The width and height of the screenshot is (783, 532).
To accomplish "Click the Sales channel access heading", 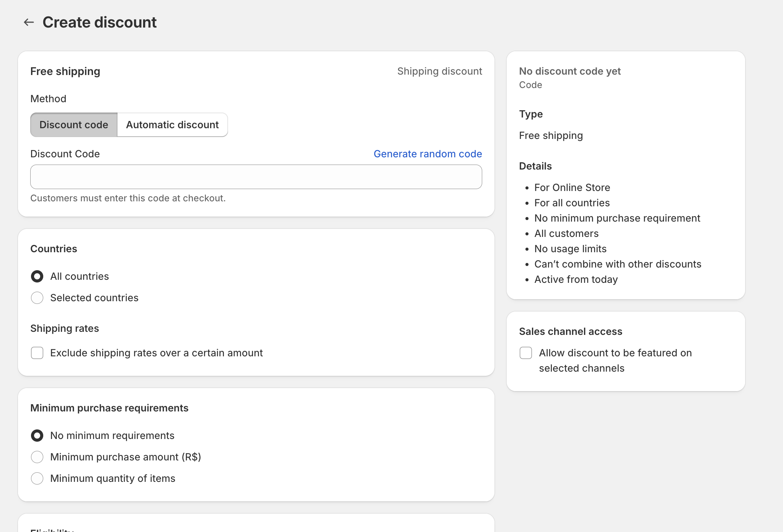I will click(x=571, y=331).
